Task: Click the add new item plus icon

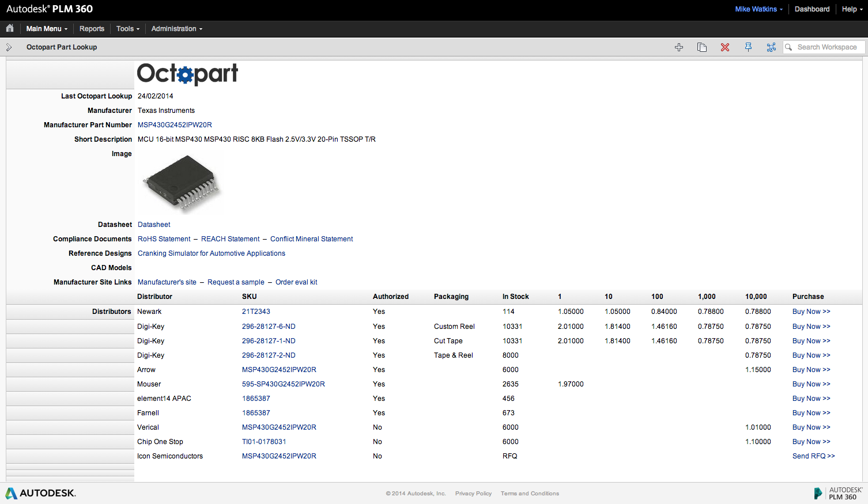Action: coord(679,47)
